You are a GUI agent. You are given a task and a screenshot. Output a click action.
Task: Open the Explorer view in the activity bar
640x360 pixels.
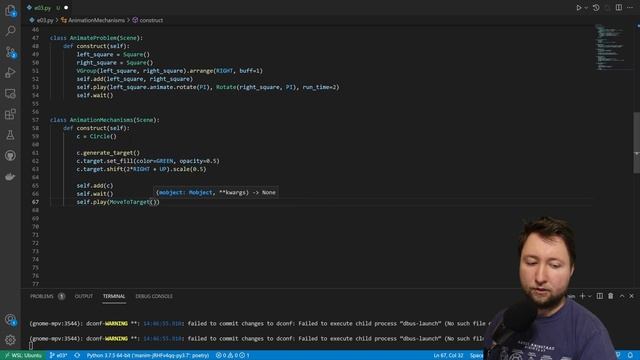(10, 11)
